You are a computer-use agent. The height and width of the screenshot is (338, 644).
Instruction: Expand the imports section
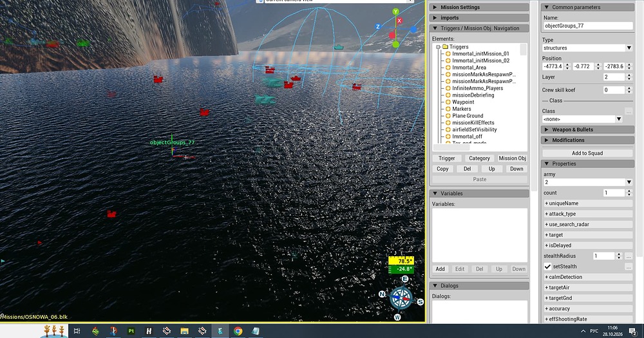pos(479,18)
